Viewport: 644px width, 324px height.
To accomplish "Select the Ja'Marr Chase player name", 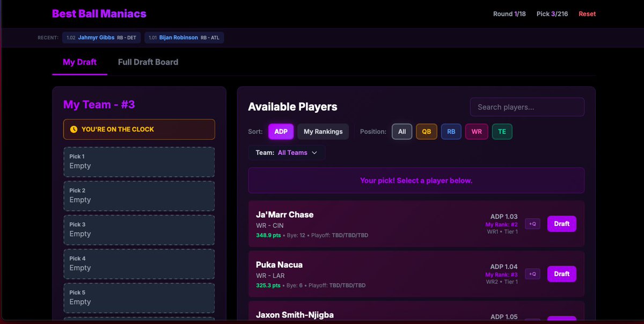I will coord(284,214).
